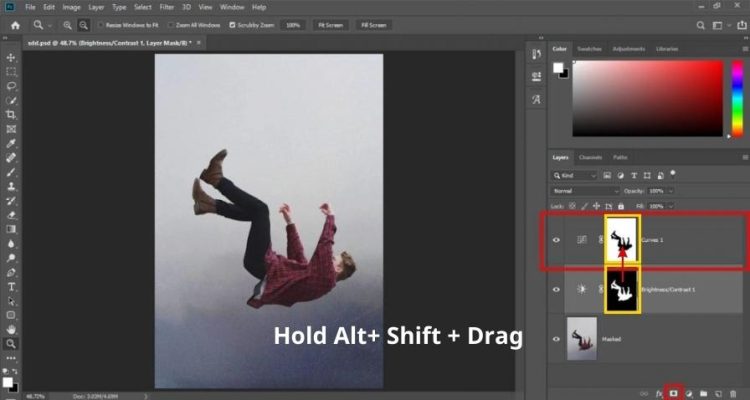Open search icon at top right
The width and height of the screenshot is (750, 400).
[x=701, y=25]
